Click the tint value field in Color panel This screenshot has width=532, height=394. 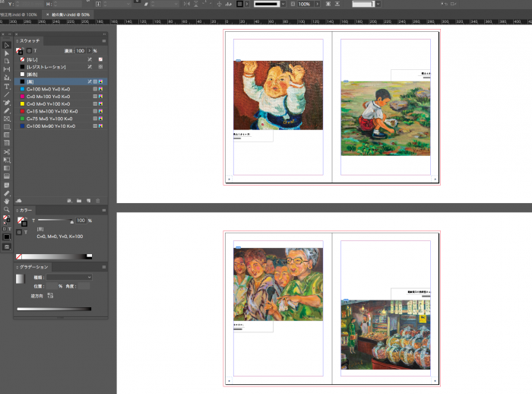coord(81,221)
